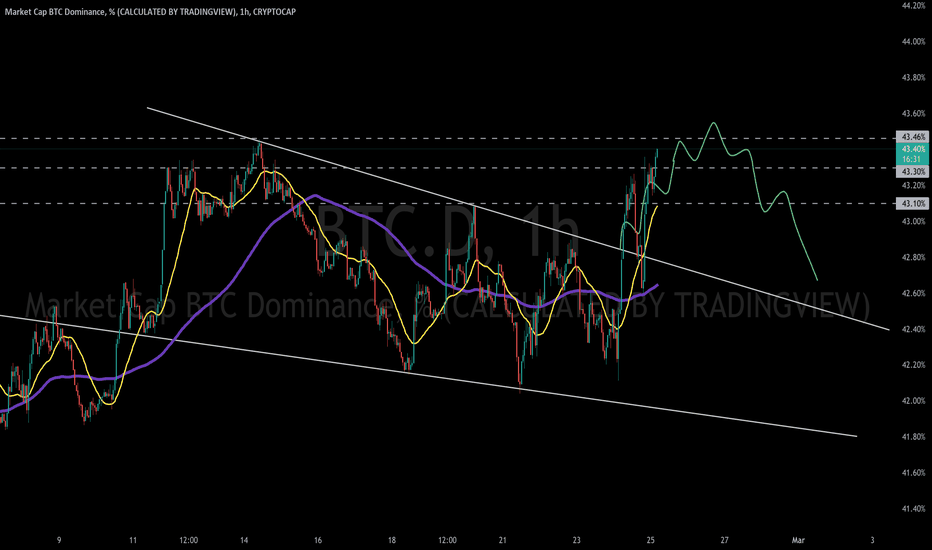The image size is (932, 550).
Task: Select the 44.20% price axis label
Action: pos(913,5)
